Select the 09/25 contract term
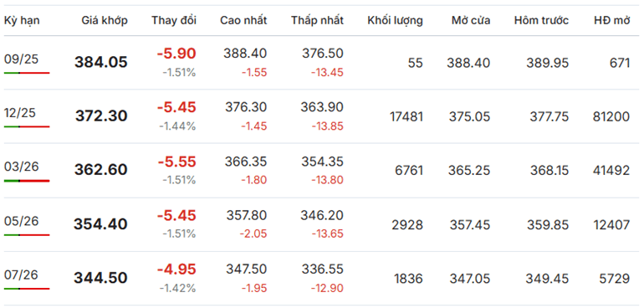Screen dimensions: 644x308 click(x=22, y=59)
